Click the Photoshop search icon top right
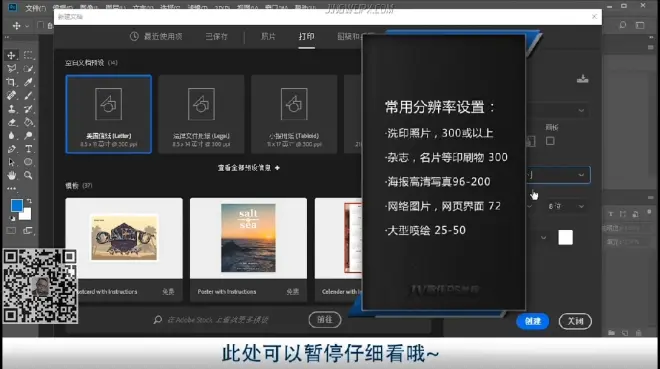The height and width of the screenshot is (369, 660). [x=622, y=25]
